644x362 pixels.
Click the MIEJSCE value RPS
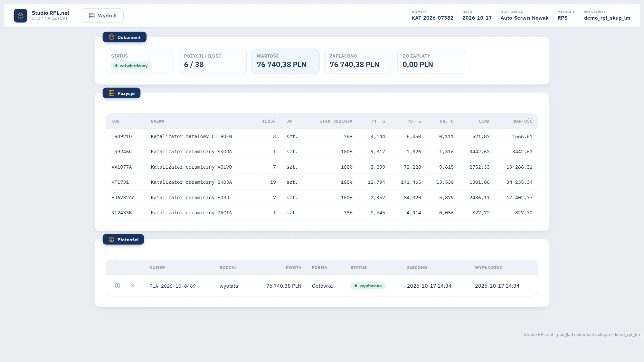point(562,18)
